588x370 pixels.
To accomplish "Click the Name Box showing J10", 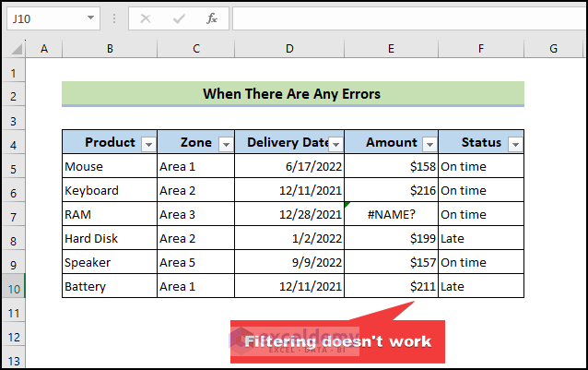I will (x=46, y=18).
